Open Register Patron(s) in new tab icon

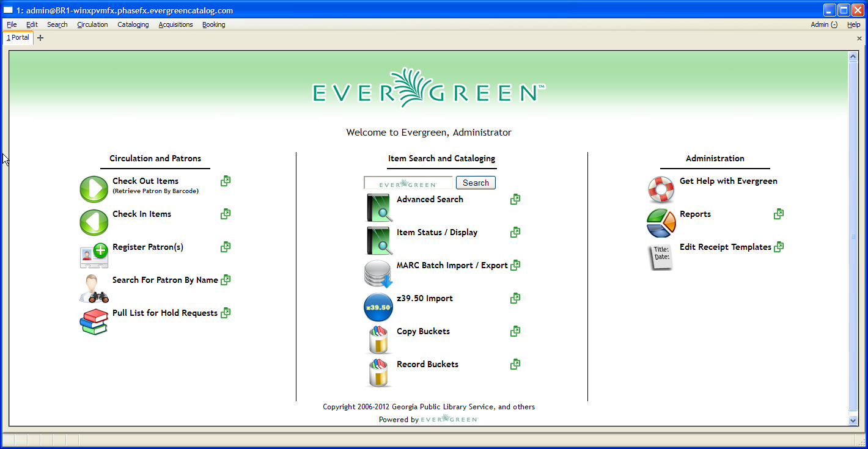226,247
